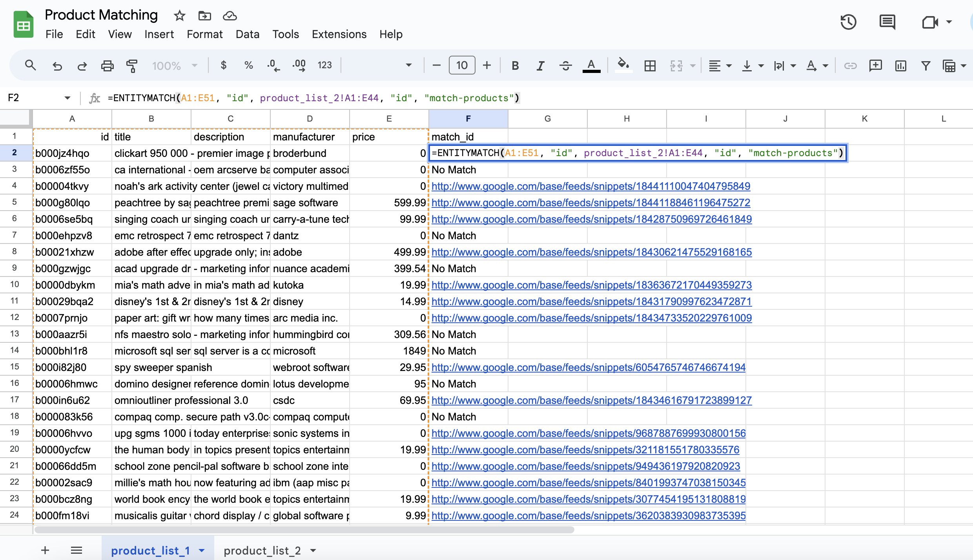This screenshot has height=560, width=973.
Task: Print the spreadsheet
Action: (x=107, y=65)
